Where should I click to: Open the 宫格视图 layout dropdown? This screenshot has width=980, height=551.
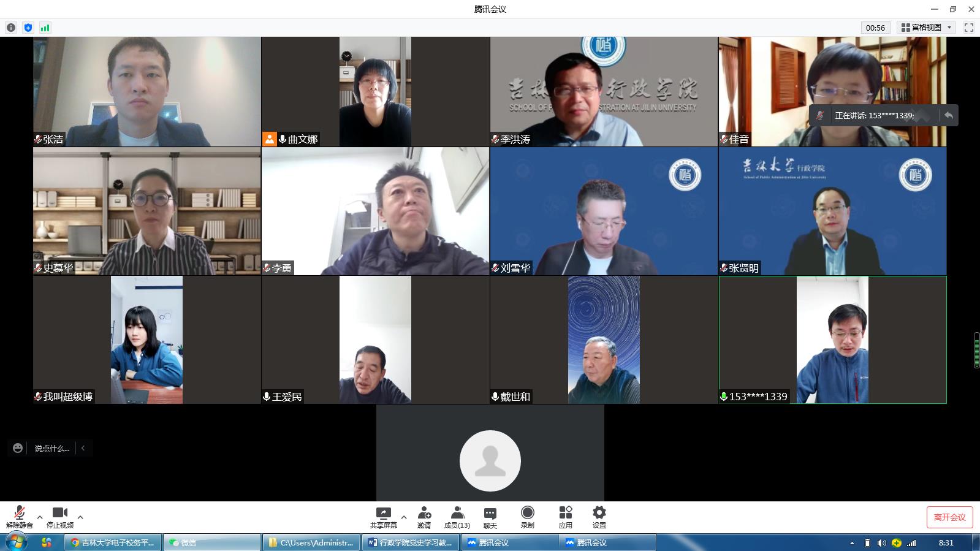(x=927, y=28)
